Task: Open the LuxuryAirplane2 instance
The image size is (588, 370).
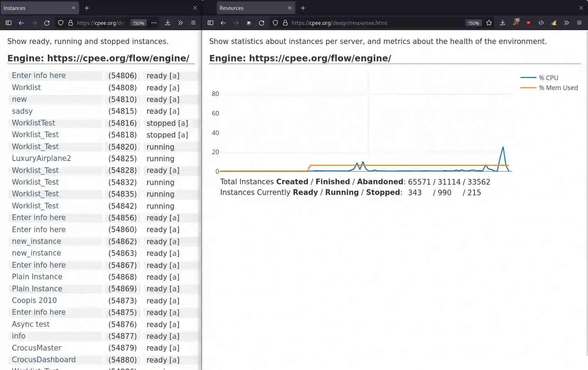Action: (41, 158)
